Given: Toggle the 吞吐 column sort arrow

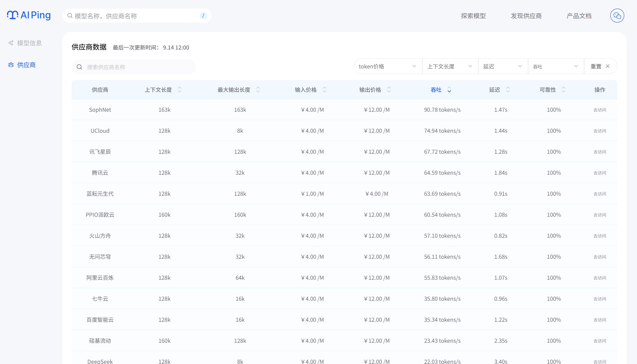Looking at the screenshot, I should pyautogui.click(x=449, y=90).
